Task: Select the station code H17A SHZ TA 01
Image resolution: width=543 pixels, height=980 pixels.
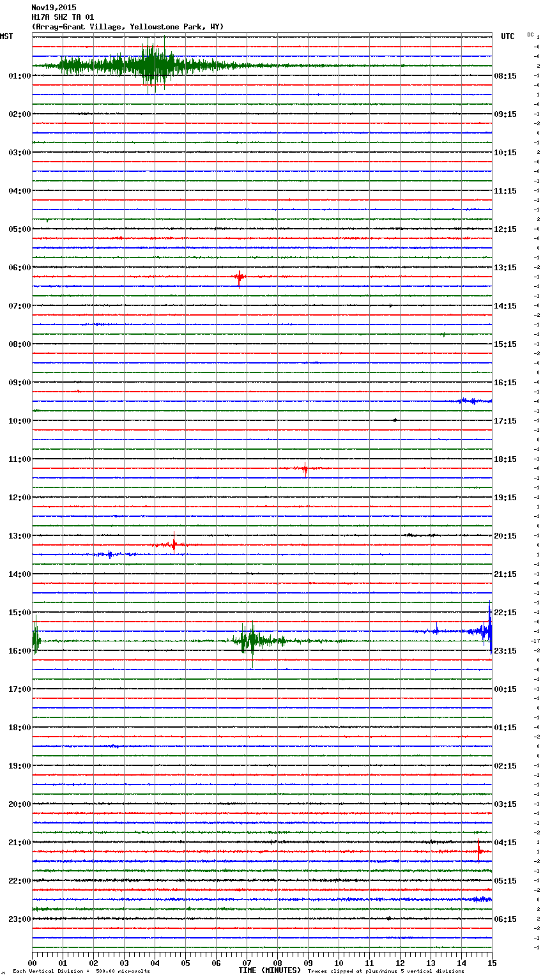Action: (63, 17)
